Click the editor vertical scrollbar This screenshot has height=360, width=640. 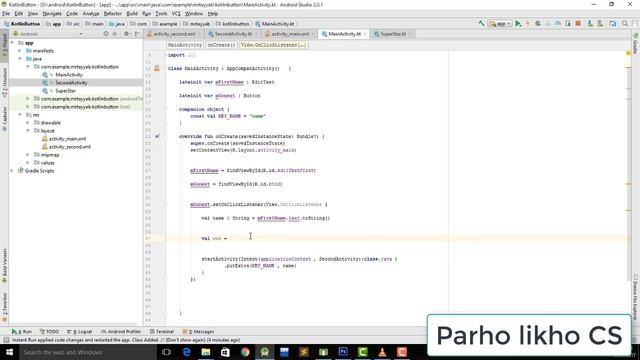pyautogui.click(x=629, y=165)
